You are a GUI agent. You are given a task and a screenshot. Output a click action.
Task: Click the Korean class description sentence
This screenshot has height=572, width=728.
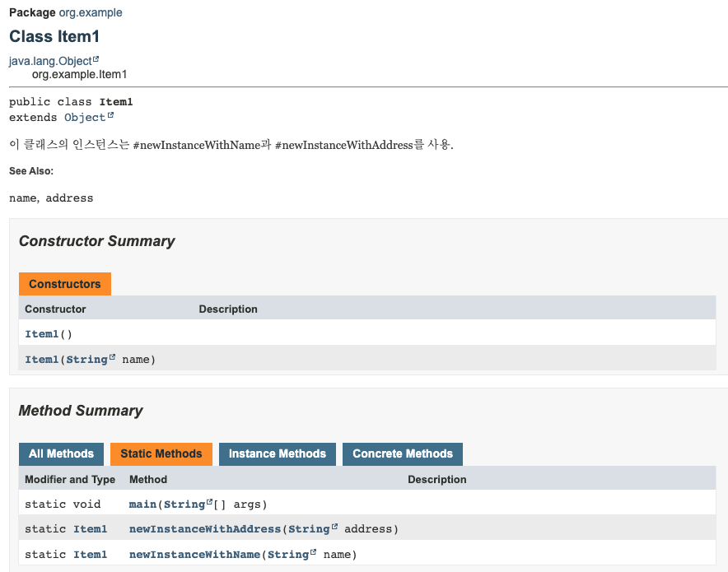[x=231, y=145]
